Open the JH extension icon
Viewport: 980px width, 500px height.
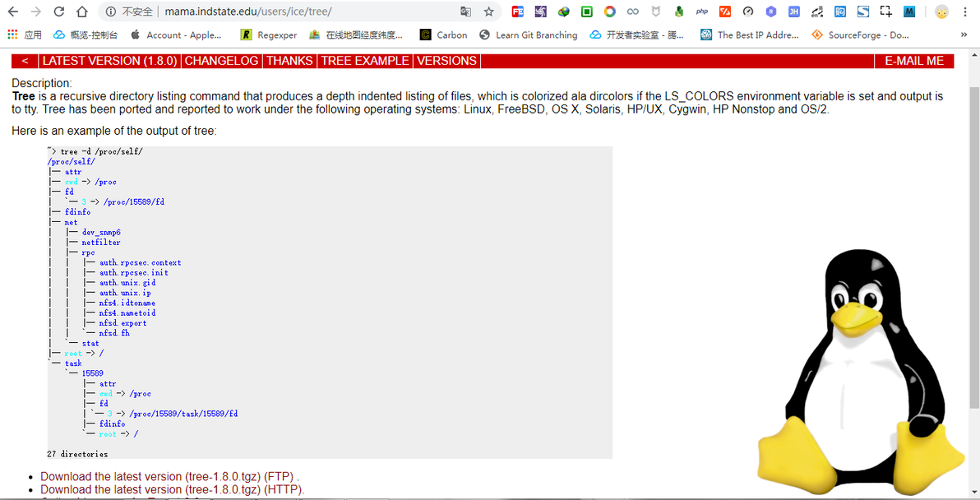pos(793,12)
